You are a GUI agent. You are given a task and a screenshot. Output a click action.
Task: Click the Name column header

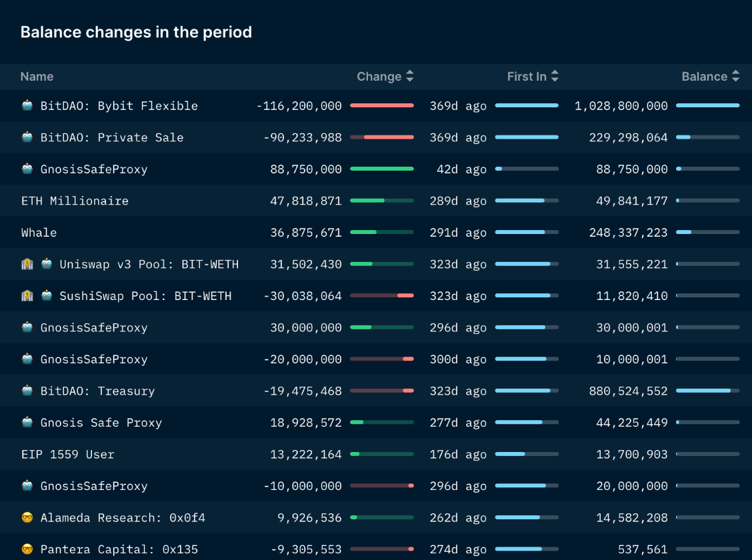(x=37, y=77)
